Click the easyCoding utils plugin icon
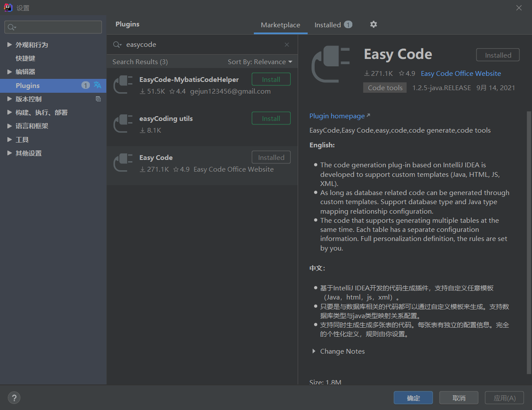The image size is (532, 410). pos(123,123)
